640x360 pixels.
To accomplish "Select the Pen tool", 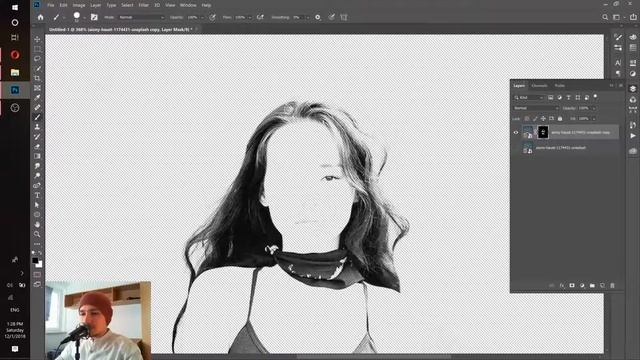I will 37,186.
